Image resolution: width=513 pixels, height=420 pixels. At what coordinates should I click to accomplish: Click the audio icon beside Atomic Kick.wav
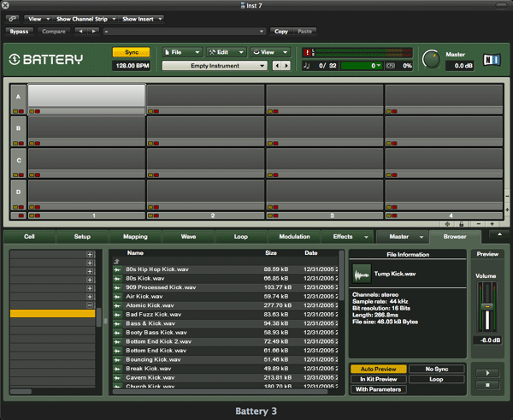118,305
